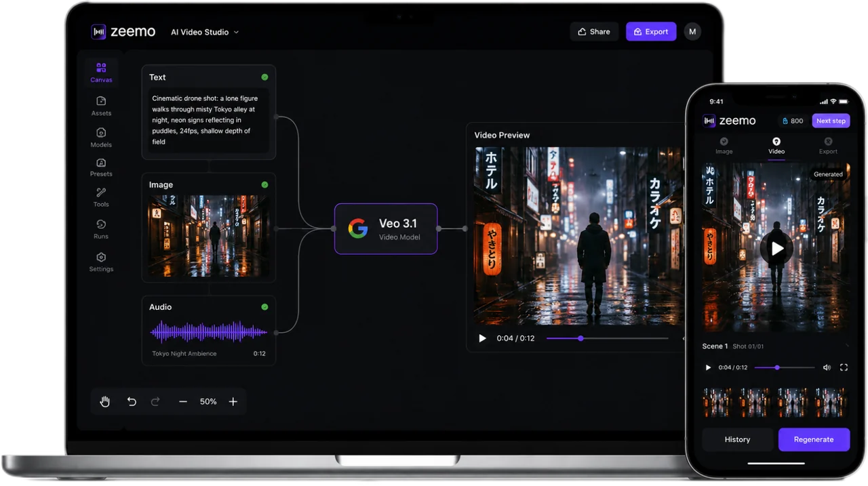Click the 800 credits badge on phone
868x486 pixels.
pos(792,121)
